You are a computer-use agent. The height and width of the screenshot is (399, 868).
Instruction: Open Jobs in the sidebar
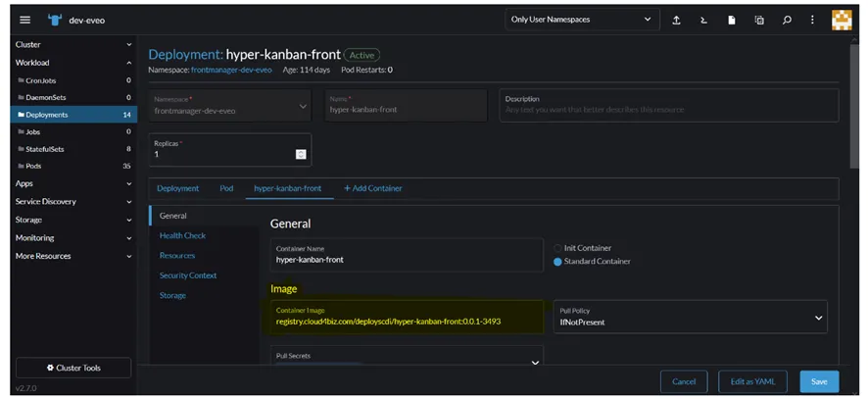73,132
